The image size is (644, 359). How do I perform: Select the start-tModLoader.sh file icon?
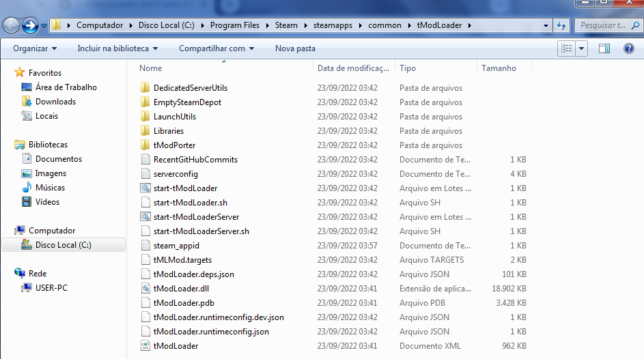[x=145, y=203]
